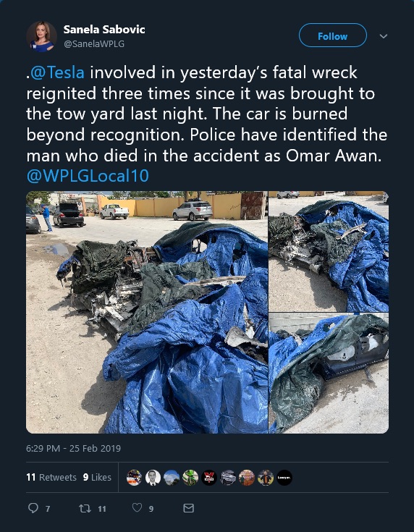Click the Sanela Sabovic display name

tap(104, 30)
